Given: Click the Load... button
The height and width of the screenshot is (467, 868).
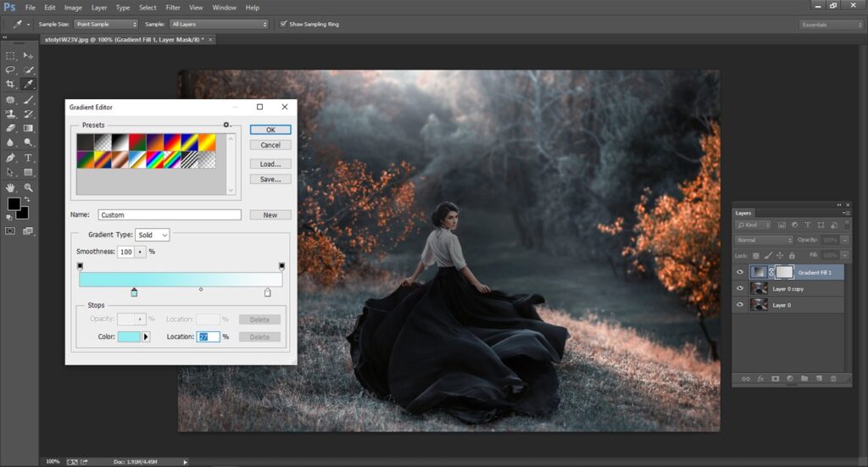Looking at the screenshot, I should click(x=270, y=164).
